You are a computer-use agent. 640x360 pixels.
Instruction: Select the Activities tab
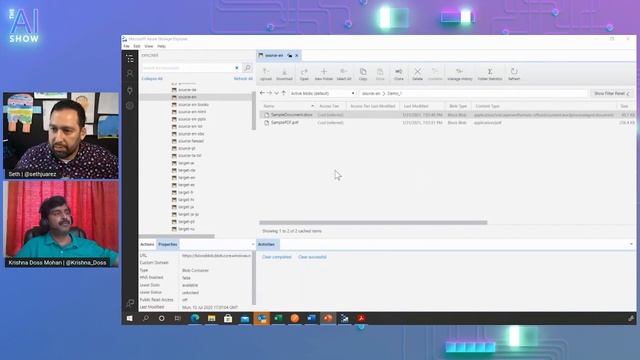pyautogui.click(x=267, y=244)
